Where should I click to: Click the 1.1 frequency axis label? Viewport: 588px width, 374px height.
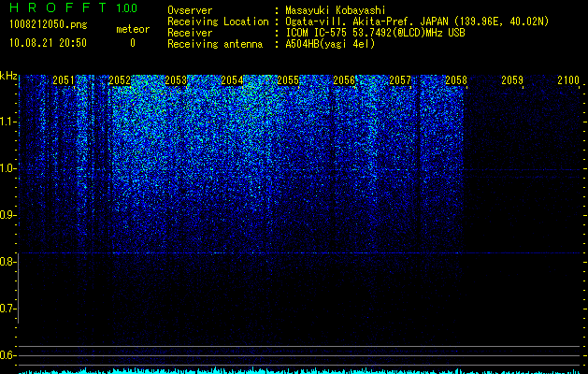tap(7, 122)
